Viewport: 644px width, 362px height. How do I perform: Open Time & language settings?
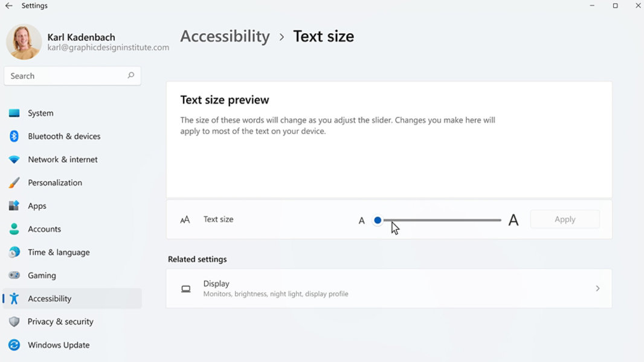(x=59, y=252)
